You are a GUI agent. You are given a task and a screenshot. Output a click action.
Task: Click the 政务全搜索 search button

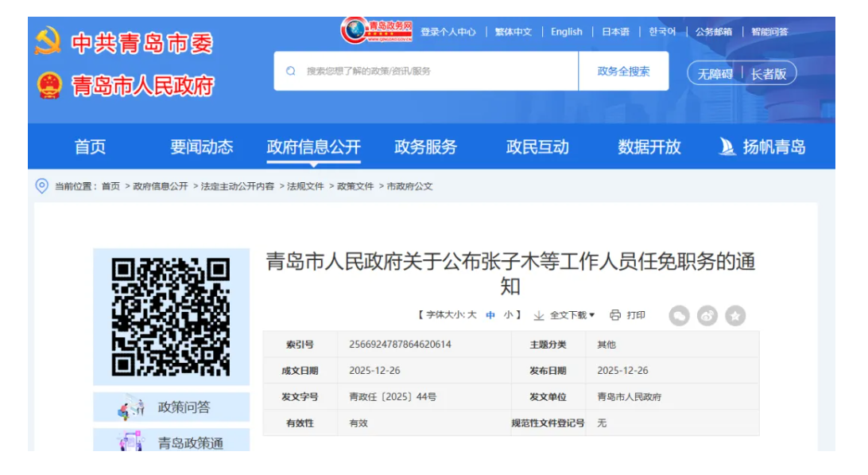tap(623, 72)
